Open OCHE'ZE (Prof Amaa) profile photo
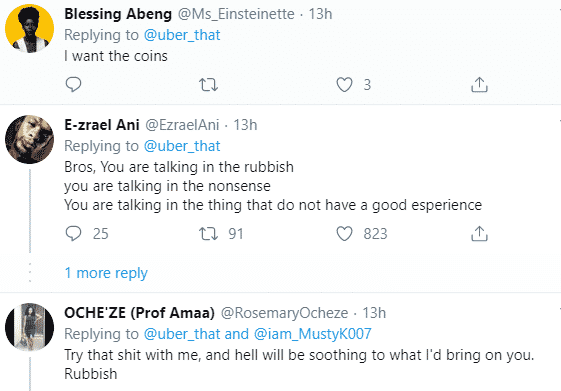 coord(29,327)
